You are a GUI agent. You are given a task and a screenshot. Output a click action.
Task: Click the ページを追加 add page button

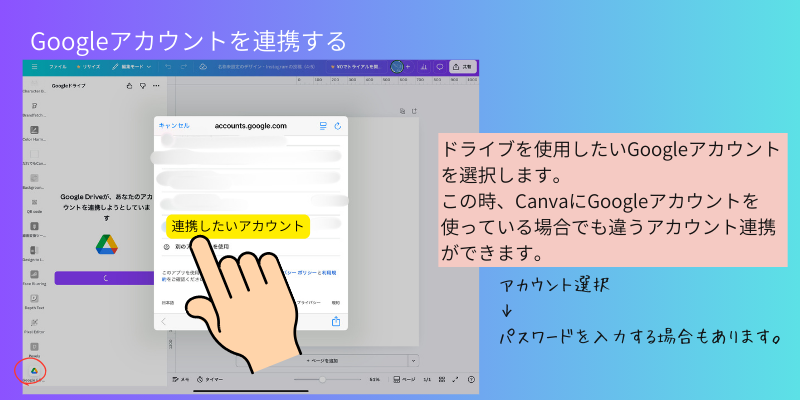321,360
